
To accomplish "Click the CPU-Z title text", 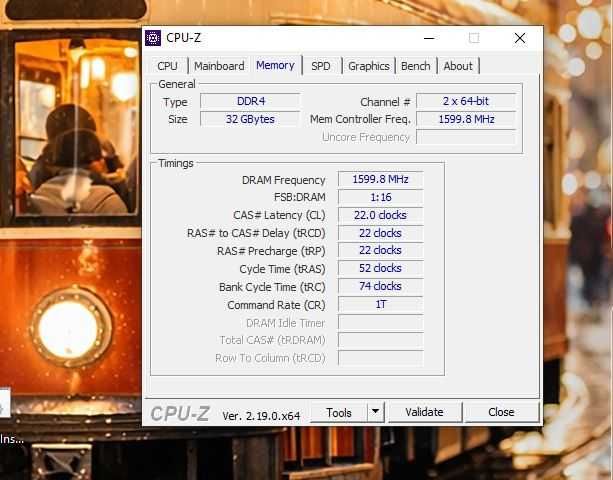I will pyautogui.click(x=183, y=38).
